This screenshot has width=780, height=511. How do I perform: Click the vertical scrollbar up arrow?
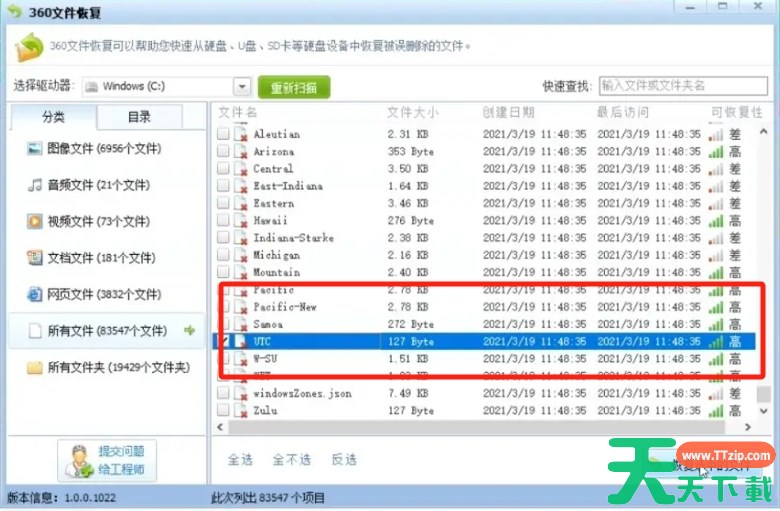coord(764,132)
